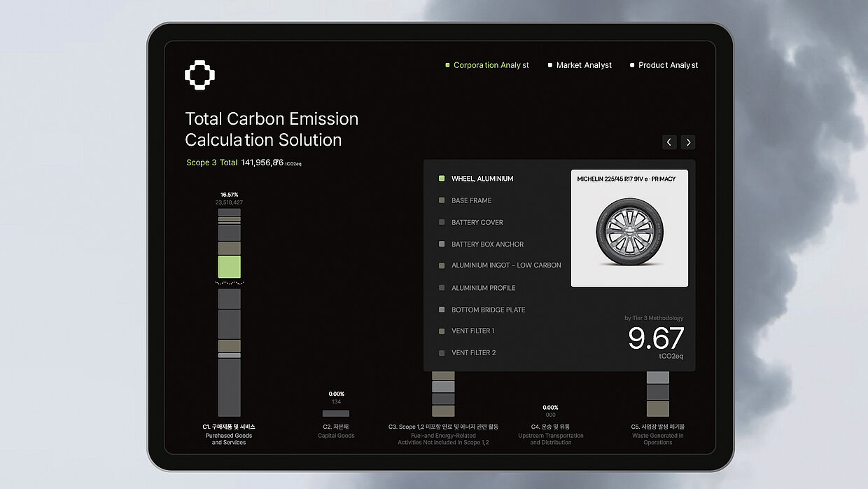Choose the Battery Cover square marker
Viewport: 868px width, 489px height.
point(442,222)
